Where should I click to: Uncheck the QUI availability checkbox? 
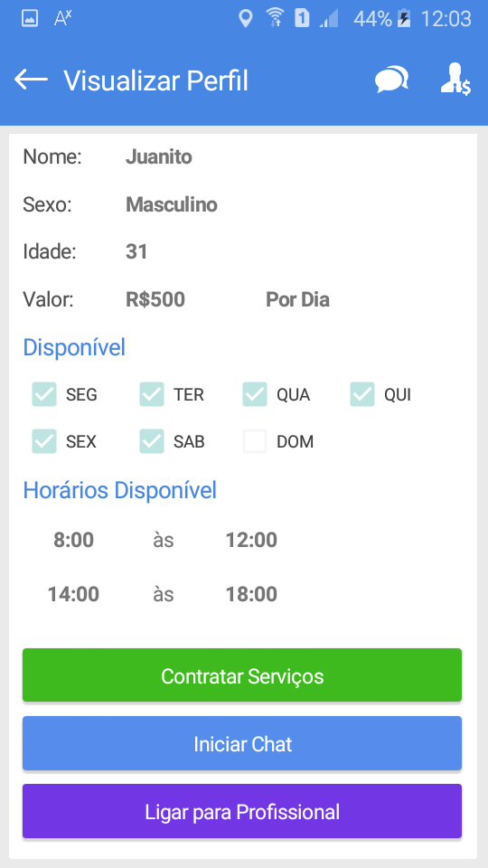tap(362, 394)
